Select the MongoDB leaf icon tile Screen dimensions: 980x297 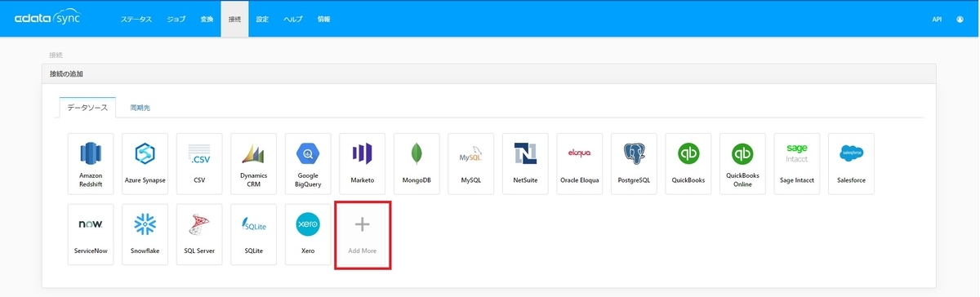pos(416,164)
